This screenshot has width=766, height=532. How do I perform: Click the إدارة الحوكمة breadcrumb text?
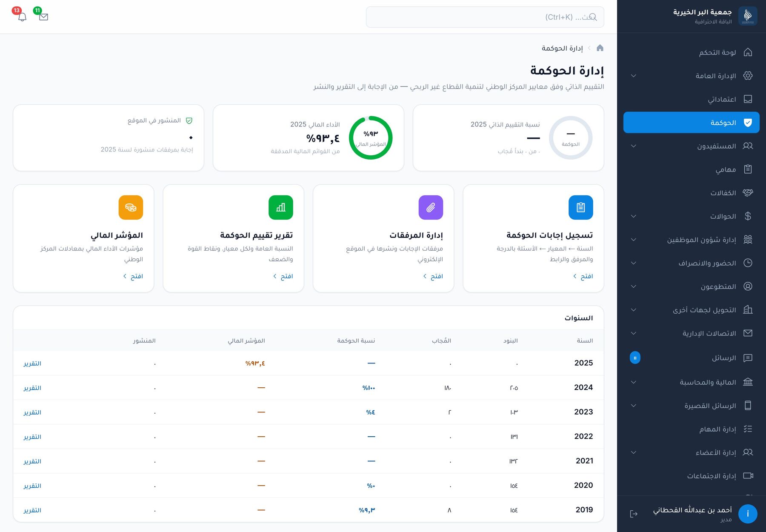click(x=562, y=48)
